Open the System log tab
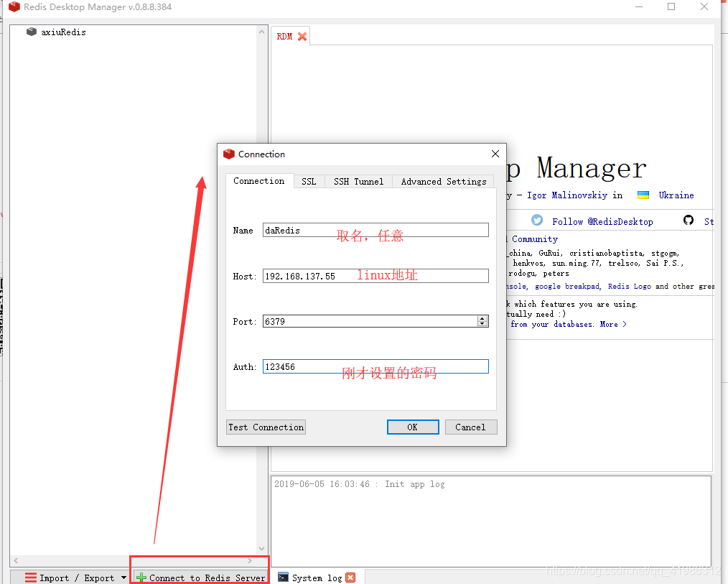 pos(317,578)
